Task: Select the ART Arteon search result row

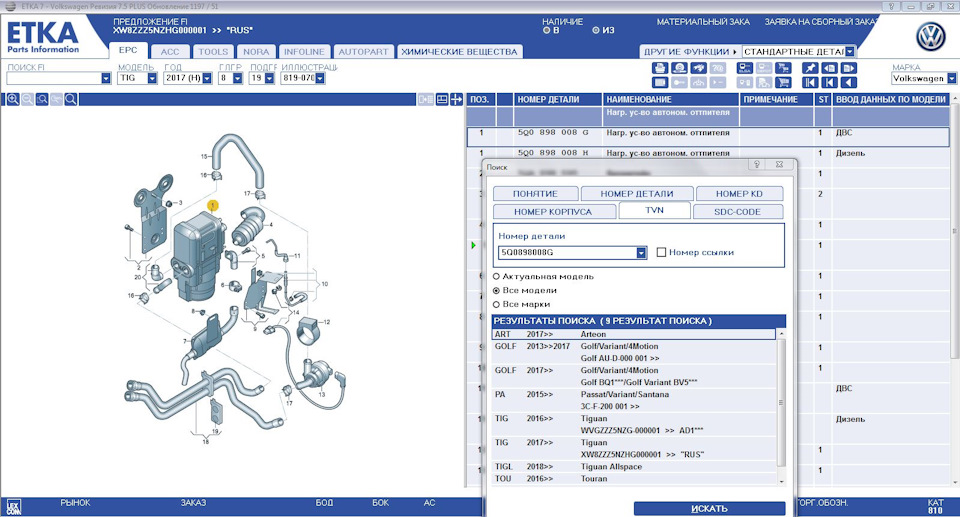Action: pos(633,334)
